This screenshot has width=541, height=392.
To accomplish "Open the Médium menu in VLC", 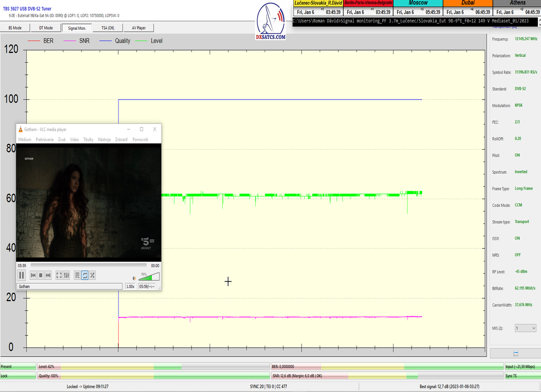I will 25,140.
